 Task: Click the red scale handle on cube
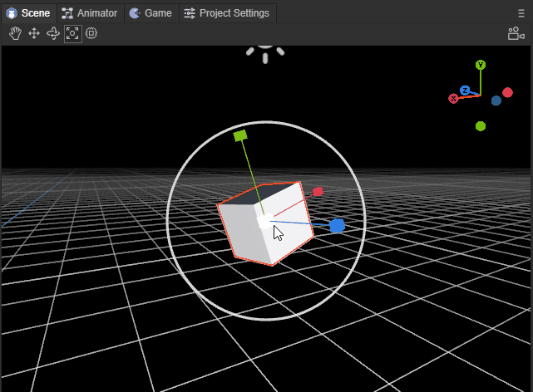(318, 192)
